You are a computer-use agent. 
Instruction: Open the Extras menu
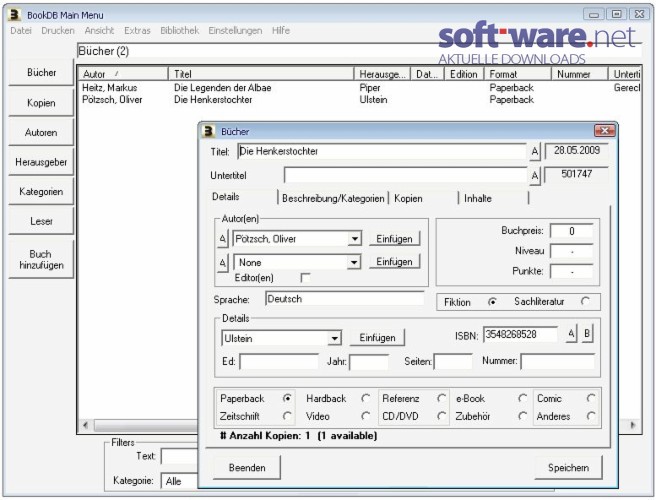(137, 31)
